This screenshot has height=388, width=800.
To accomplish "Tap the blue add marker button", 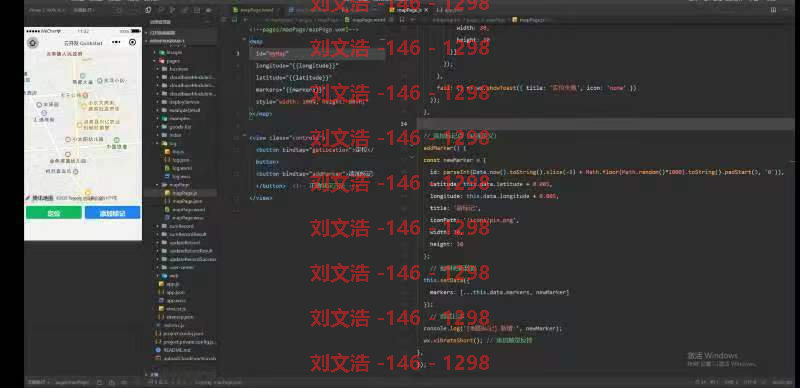I will point(112,213).
